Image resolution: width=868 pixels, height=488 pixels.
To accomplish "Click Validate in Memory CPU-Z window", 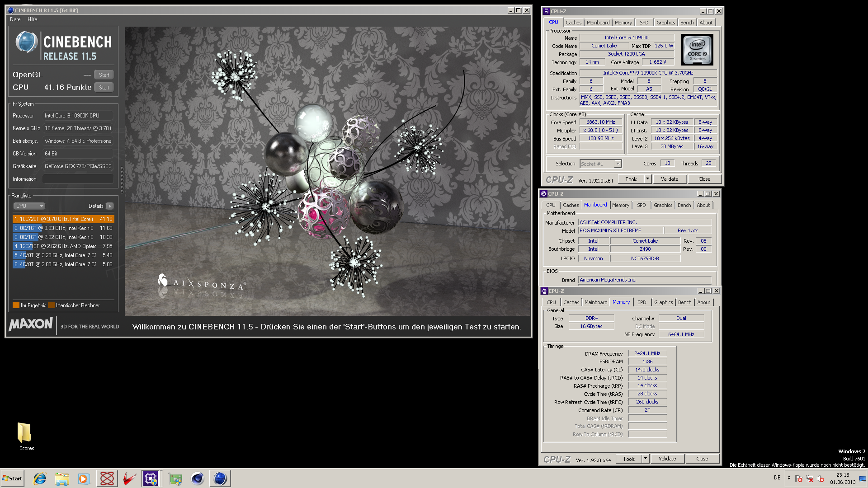I will point(667,459).
